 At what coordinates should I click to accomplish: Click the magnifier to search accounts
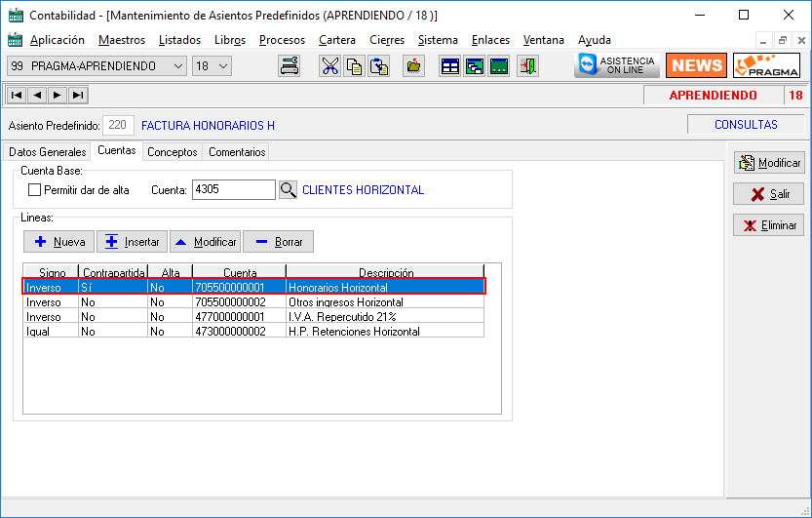(x=289, y=190)
